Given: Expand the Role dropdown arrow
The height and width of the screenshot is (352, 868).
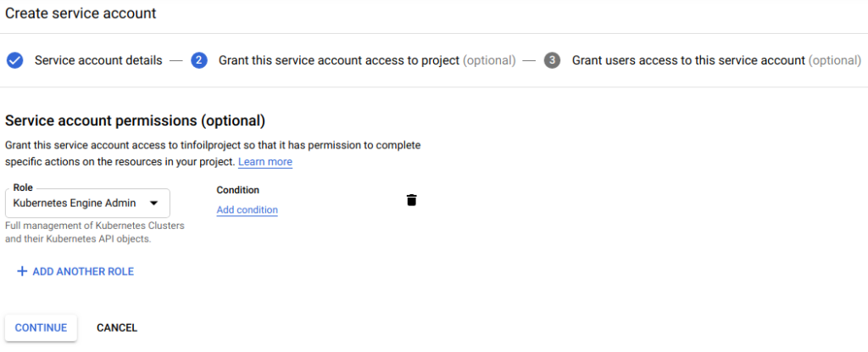Looking at the screenshot, I should pyautogui.click(x=153, y=204).
